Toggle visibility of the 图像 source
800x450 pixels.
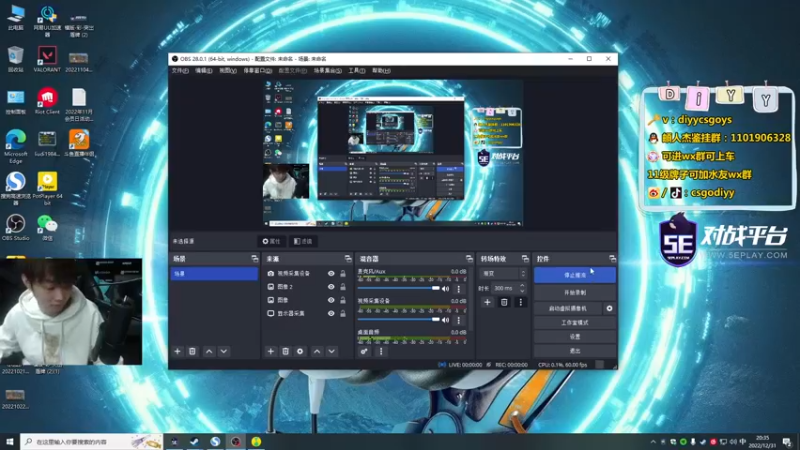pyautogui.click(x=331, y=300)
